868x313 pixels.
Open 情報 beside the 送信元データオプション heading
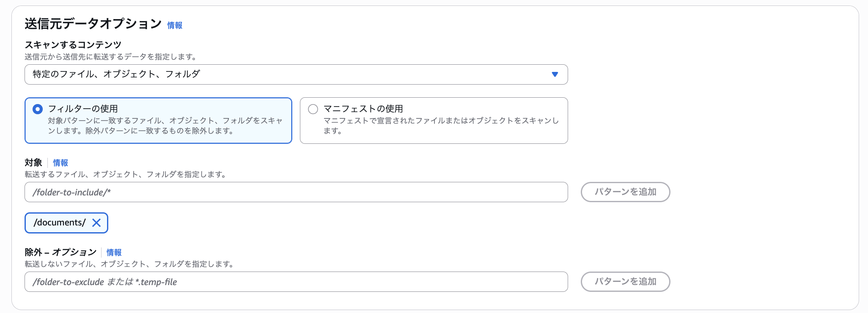click(175, 25)
